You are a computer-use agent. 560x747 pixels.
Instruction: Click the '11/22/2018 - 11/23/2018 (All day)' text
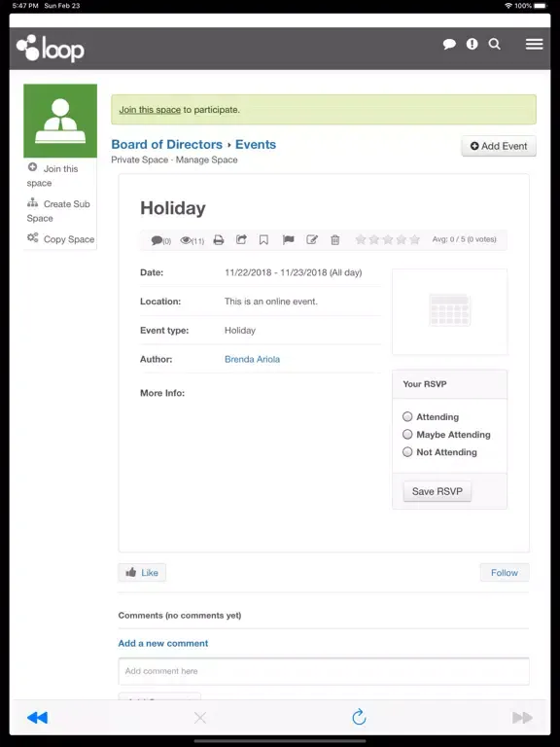point(294,272)
